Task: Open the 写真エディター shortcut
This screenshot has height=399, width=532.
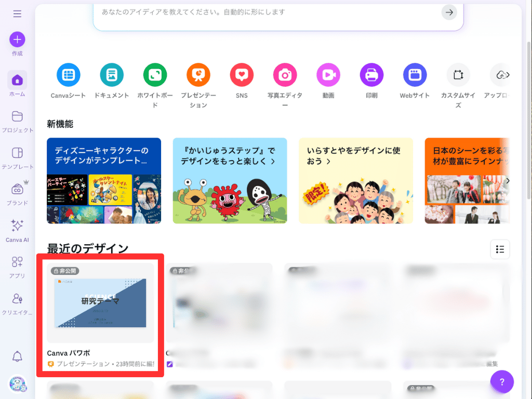Action: (x=285, y=86)
